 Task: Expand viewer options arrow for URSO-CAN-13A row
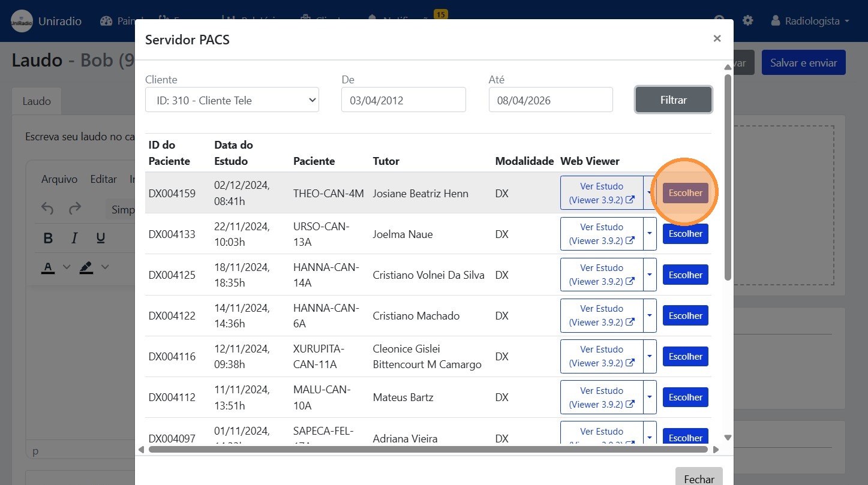click(x=650, y=234)
